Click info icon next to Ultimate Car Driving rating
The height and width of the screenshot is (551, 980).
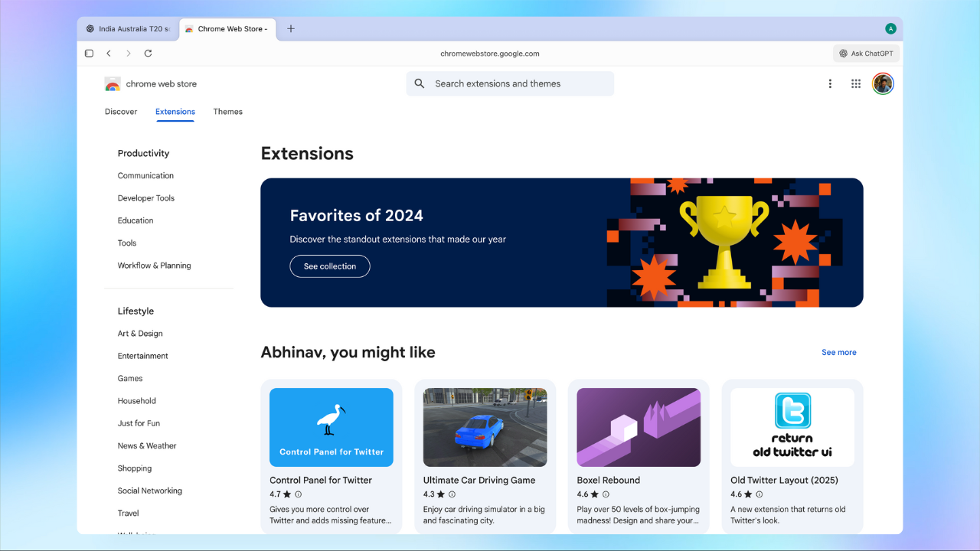coord(452,494)
